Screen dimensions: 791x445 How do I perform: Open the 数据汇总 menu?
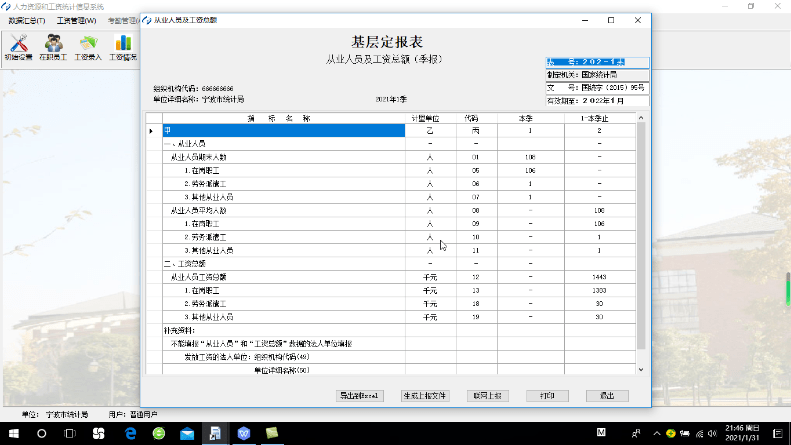(27, 20)
